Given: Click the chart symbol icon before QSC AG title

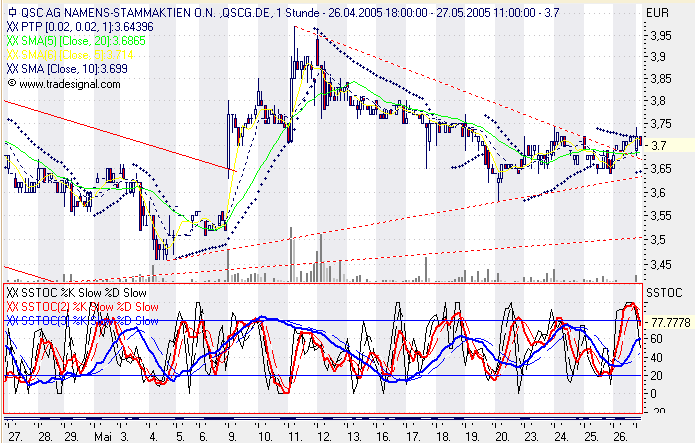Looking at the screenshot, I should (12, 12).
